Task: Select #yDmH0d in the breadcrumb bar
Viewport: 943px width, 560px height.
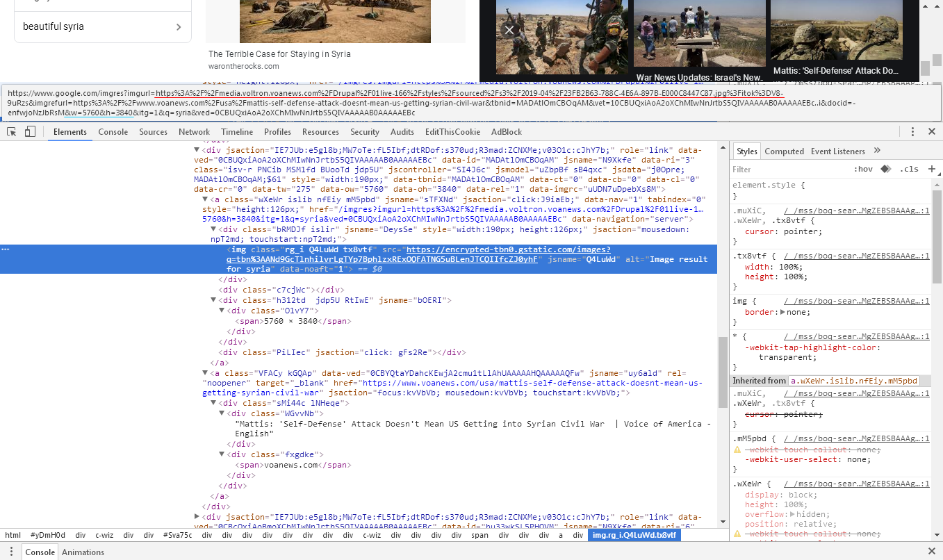Action: point(47,535)
